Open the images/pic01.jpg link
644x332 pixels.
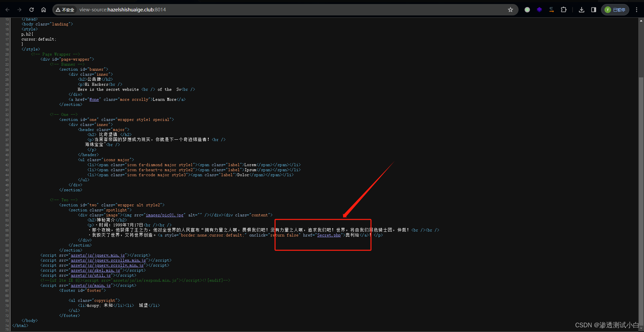click(x=165, y=215)
